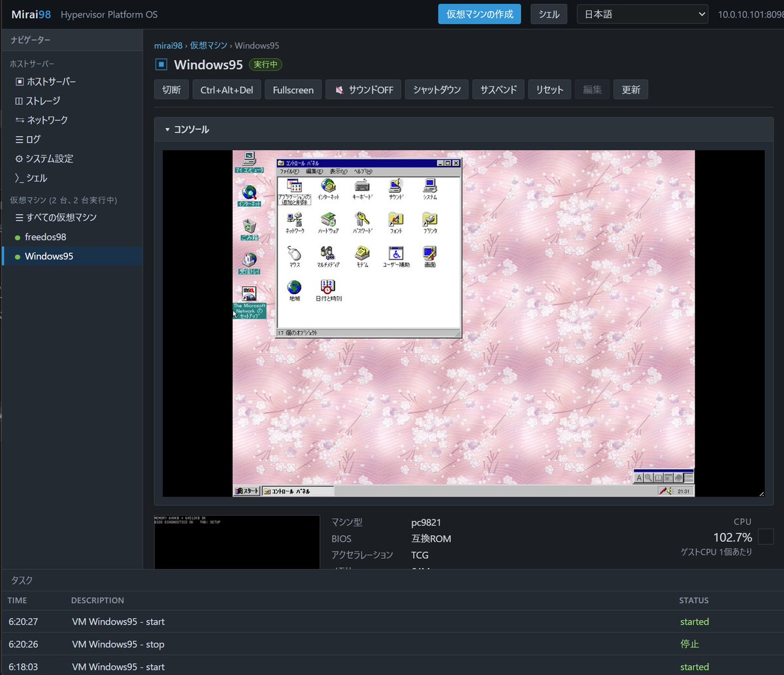Click the 更新 refresh button

click(x=631, y=90)
